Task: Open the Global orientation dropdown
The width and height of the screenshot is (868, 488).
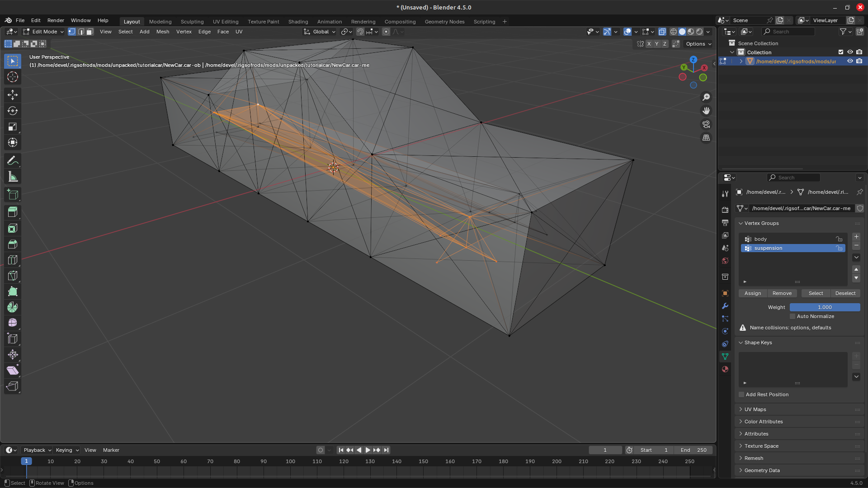Action: 320,32
